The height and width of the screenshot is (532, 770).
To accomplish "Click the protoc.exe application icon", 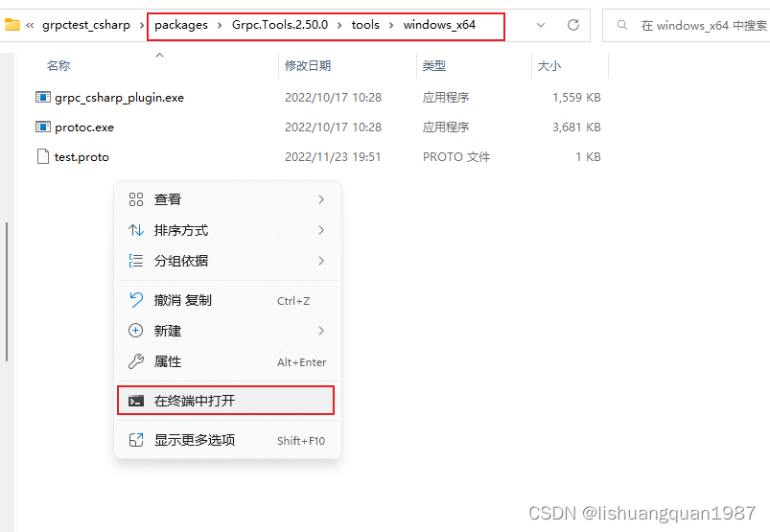I will (x=42, y=127).
